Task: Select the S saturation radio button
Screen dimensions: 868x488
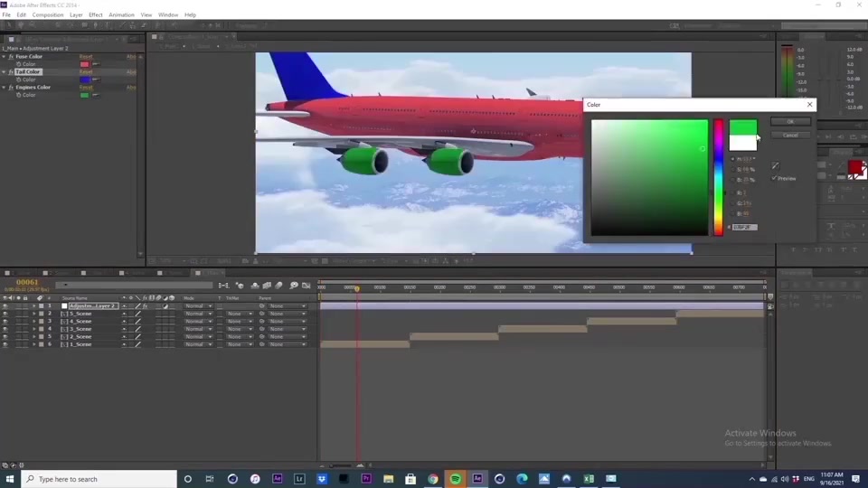Action: [733, 169]
